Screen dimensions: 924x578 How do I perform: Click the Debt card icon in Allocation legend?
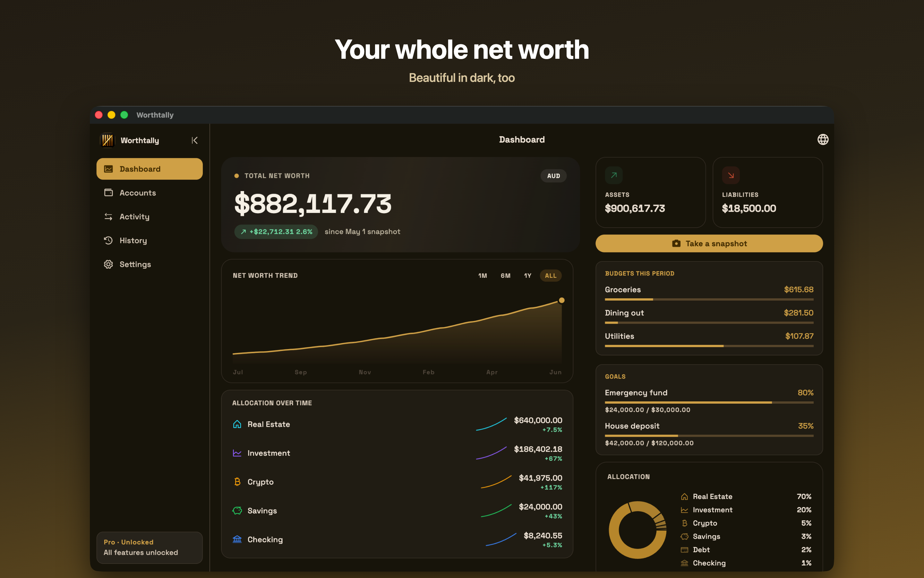(684, 550)
